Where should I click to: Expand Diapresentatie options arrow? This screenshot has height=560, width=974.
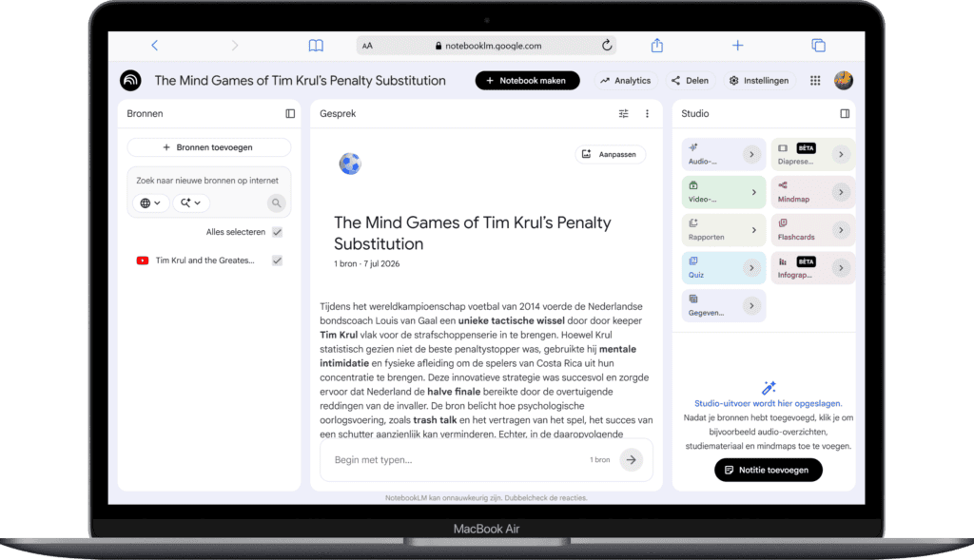click(x=841, y=155)
